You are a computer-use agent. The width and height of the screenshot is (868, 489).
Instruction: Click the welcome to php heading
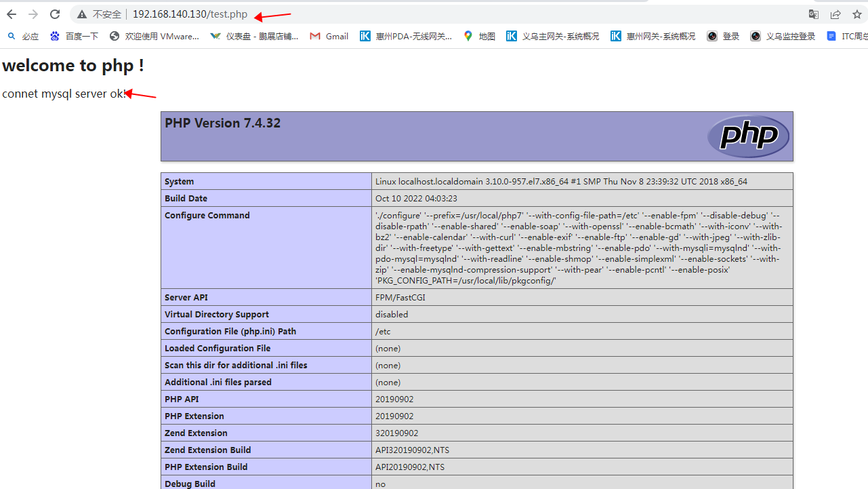pyautogui.click(x=73, y=65)
